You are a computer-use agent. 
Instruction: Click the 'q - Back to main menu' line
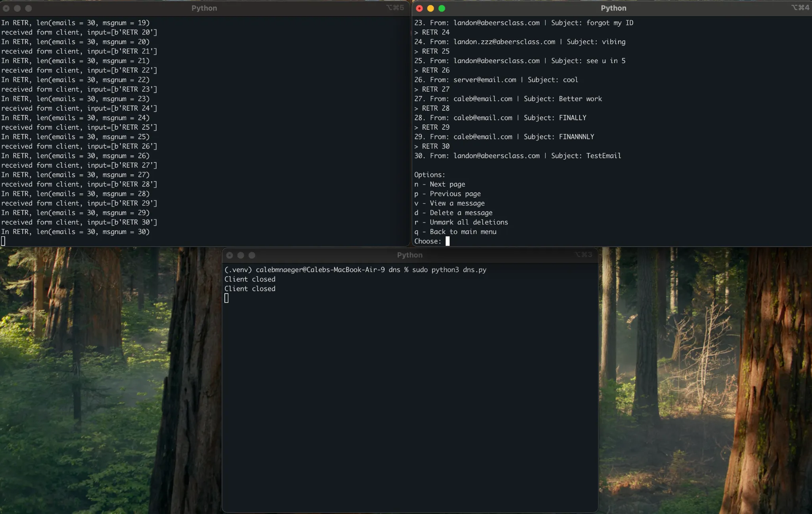tap(455, 232)
